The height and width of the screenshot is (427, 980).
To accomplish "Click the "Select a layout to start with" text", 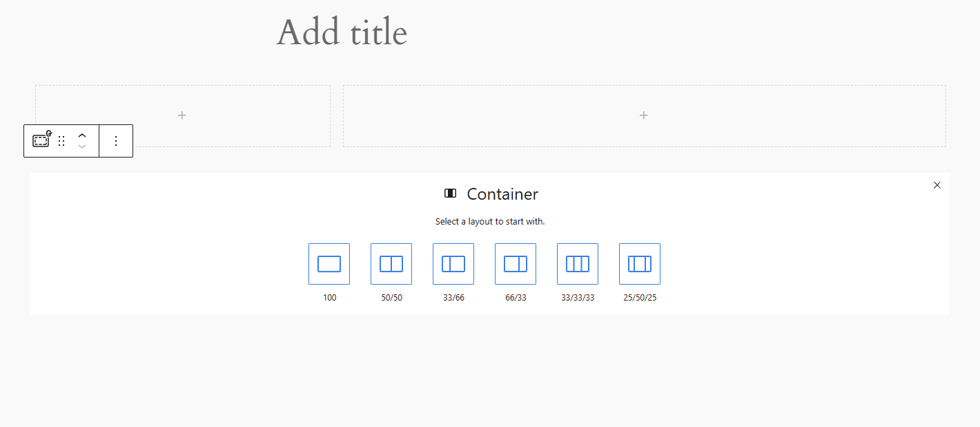I will tap(490, 222).
